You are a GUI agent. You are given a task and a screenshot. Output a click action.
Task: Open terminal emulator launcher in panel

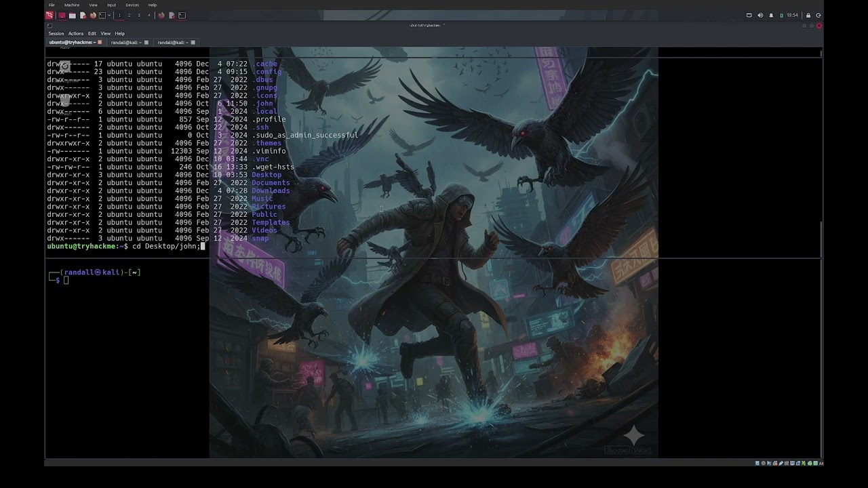click(x=102, y=15)
